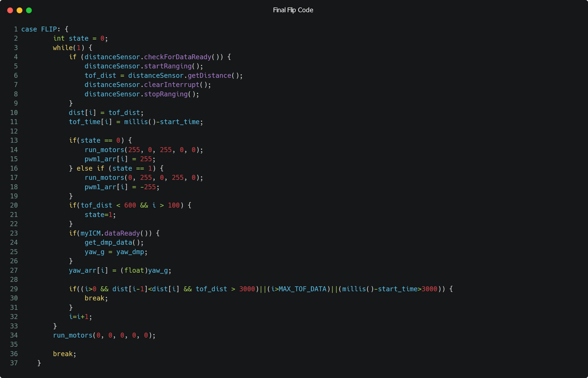The image size is (588, 378).
Task: Click 'stopRanging' on line 8
Action: 166,94
